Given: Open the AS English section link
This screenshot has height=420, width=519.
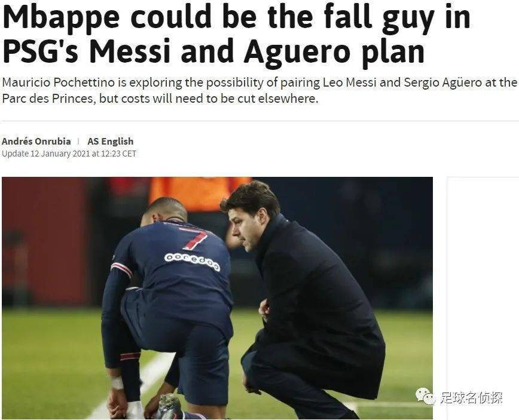Looking at the screenshot, I should 110,142.
